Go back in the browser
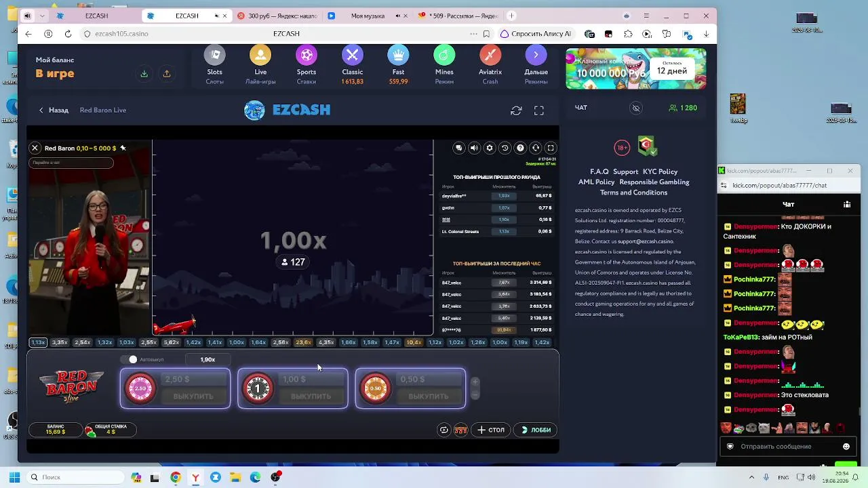Viewport: 868px width, 488px height. 28,34
